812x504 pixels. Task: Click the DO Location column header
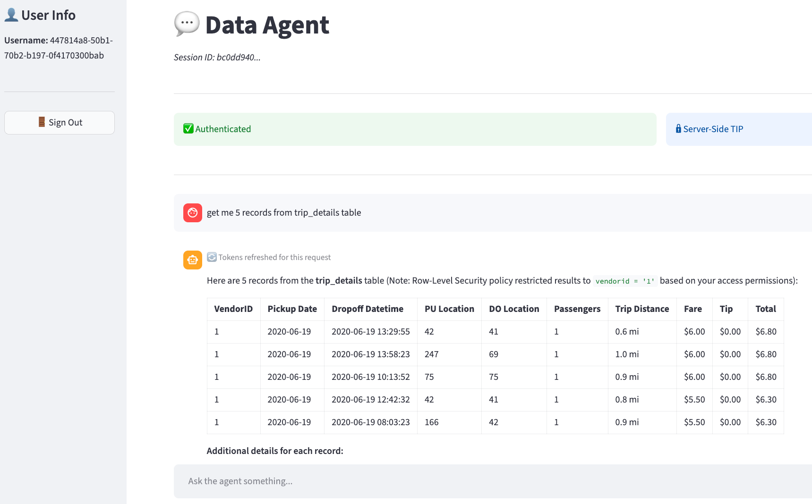[514, 309]
